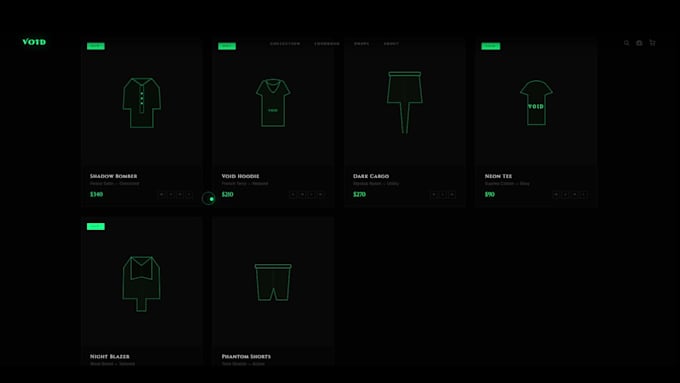Click the $210 price on Void Hoodie
Viewport: 680px width, 383px height.
point(228,194)
